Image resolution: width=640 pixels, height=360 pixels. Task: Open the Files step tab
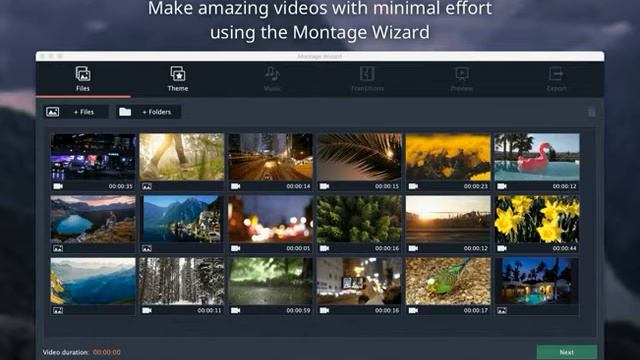(83, 79)
